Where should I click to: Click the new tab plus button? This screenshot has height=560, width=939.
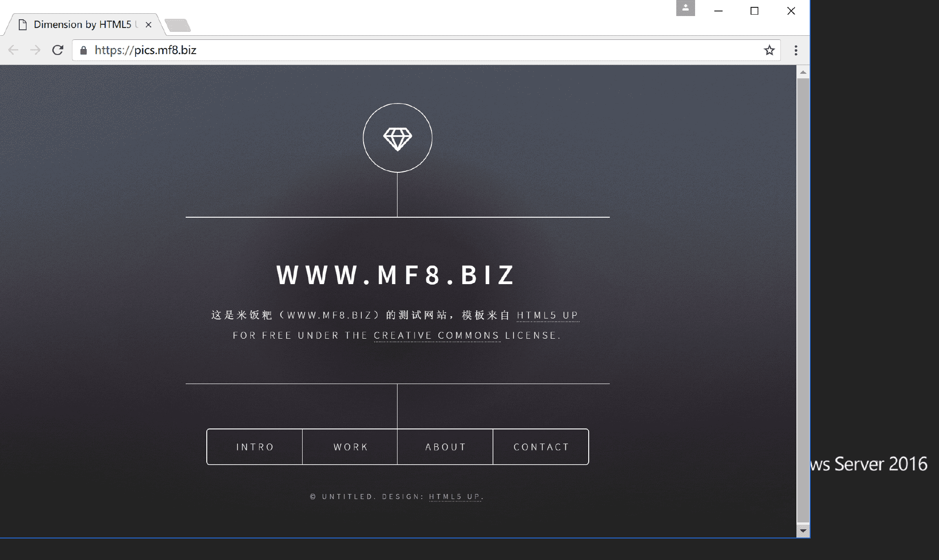click(177, 25)
